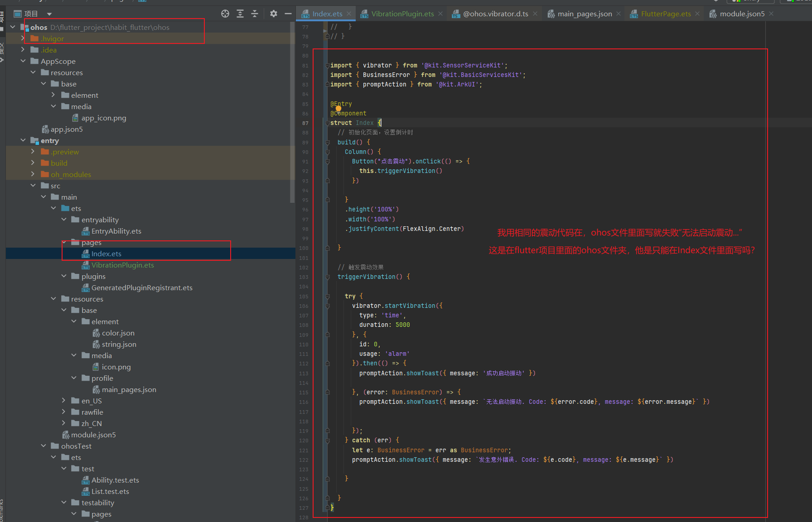Select Ability.test.ets file
This screenshot has width=812, height=522.
(x=115, y=480)
